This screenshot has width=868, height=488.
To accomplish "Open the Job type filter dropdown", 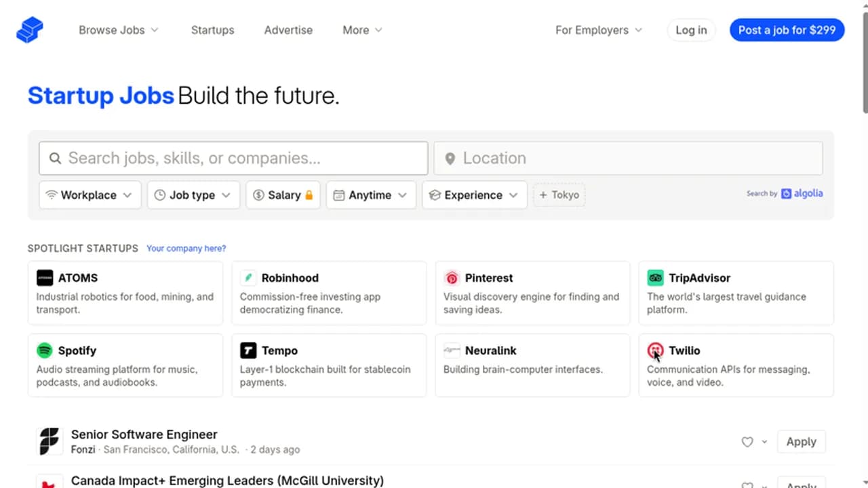I will pyautogui.click(x=193, y=195).
